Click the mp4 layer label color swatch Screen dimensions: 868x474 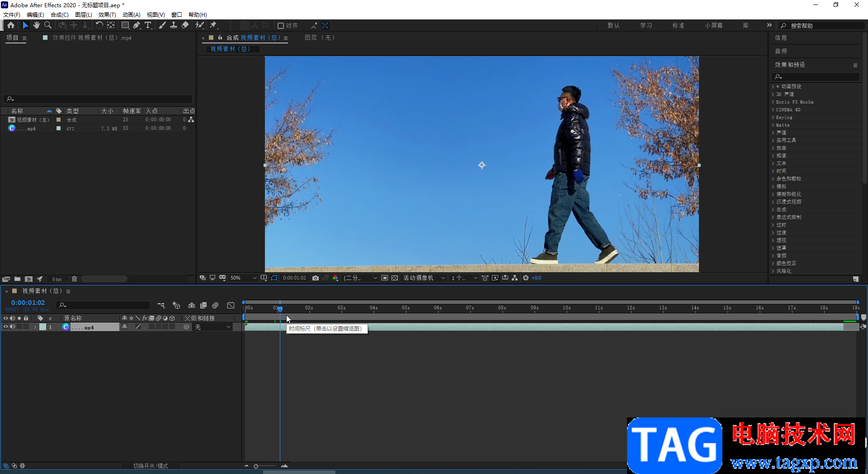pyautogui.click(x=42, y=327)
